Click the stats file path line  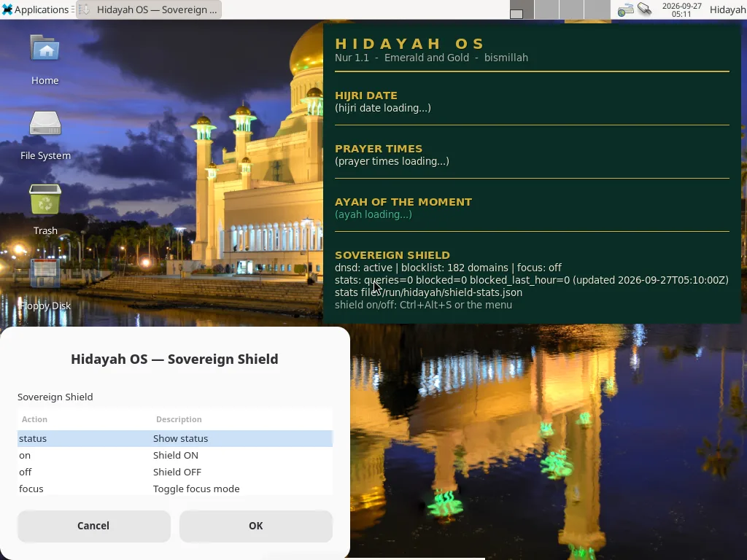[x=428, y=292]
